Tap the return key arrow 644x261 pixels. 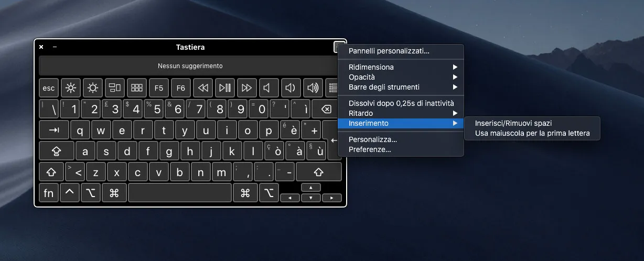(x=332, y=140)
